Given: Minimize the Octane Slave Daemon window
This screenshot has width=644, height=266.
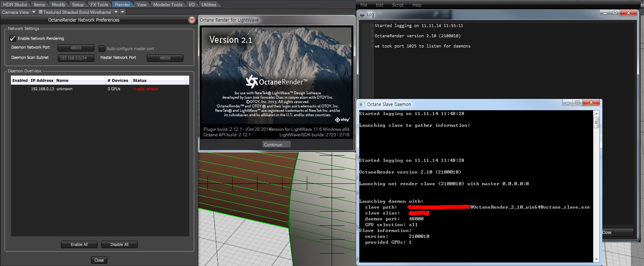Looking at the screenshot, I should pos(567,103).
